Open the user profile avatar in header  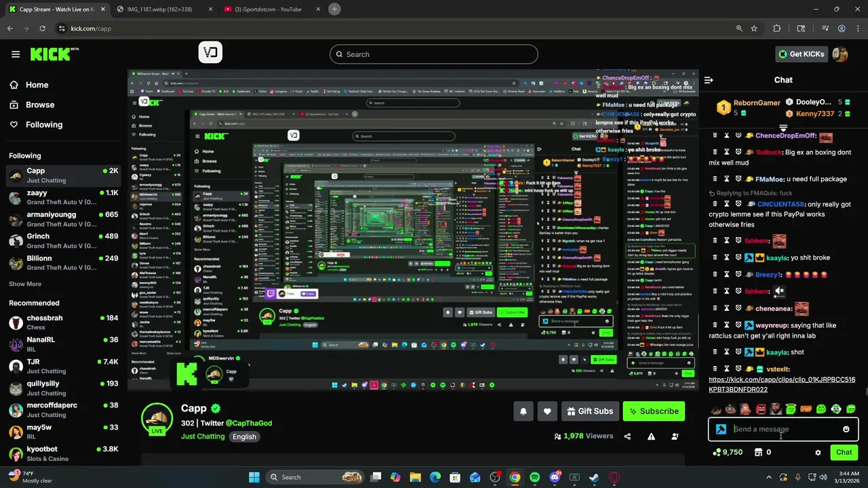[840, 54]
